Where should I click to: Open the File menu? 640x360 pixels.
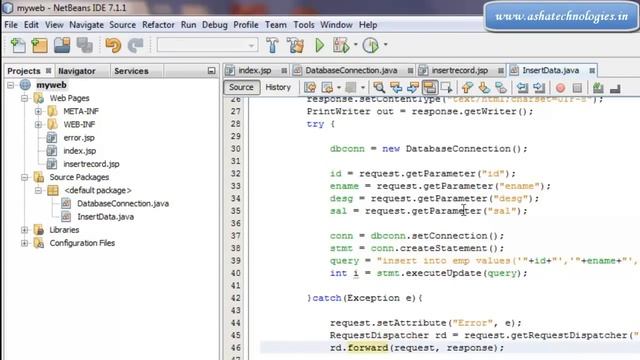tap(11, 25)
